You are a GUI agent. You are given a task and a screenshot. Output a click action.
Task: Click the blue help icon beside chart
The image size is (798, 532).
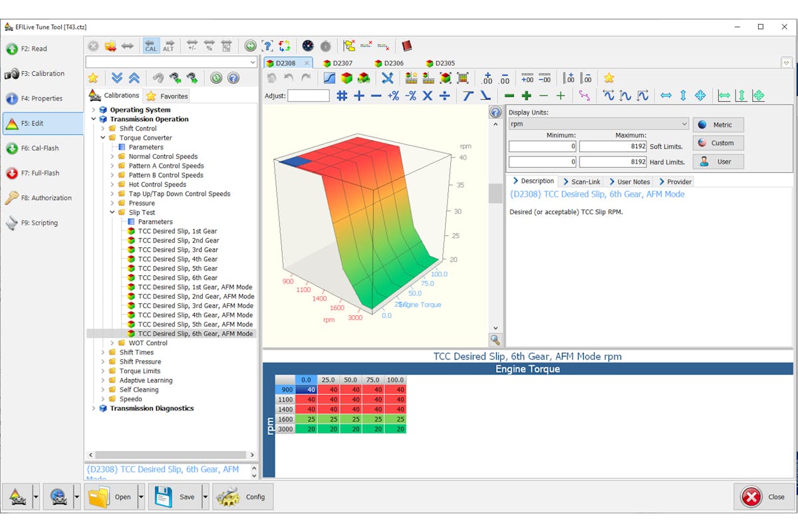tap(495, 112)
